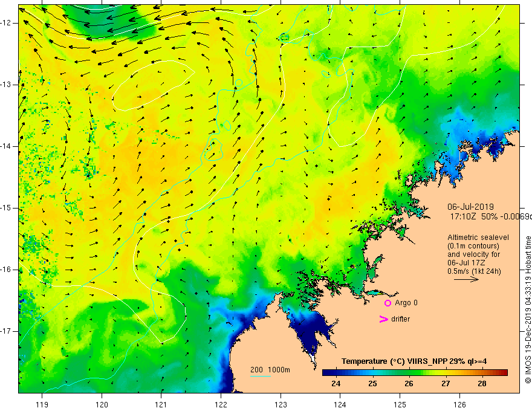This screenshot has height=411, width=532.
Task: Click the 'drifter' legend label
Action: point(400,319)
